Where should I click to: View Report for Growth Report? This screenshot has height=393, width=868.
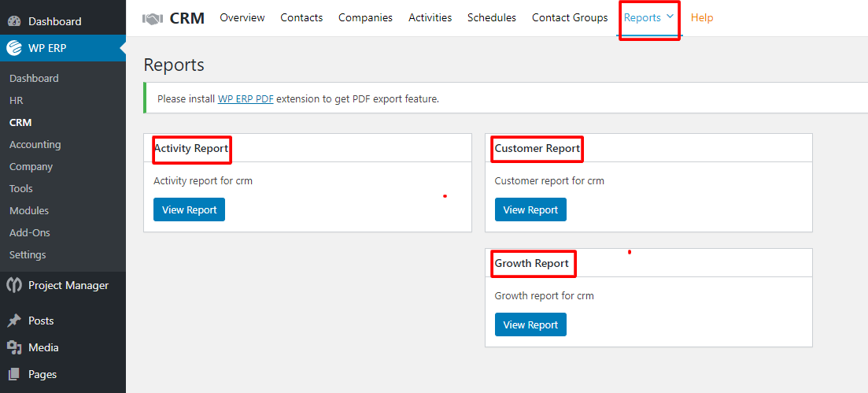[530, 324]
